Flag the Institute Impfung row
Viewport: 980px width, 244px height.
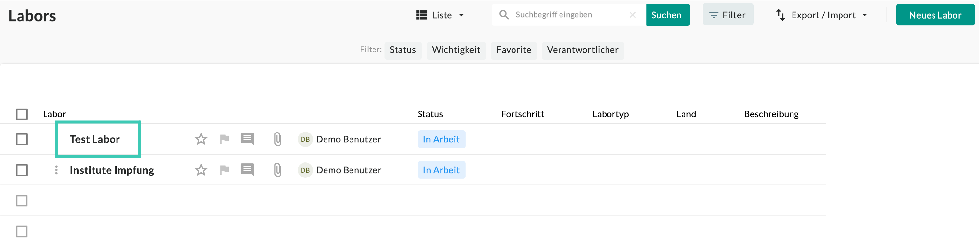point(224,170)
